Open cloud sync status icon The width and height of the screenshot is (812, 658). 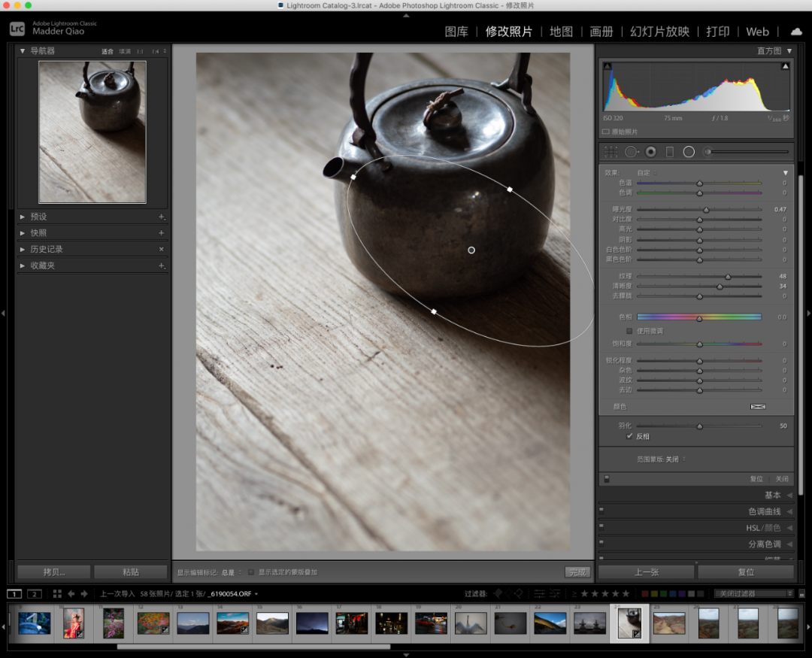(796, 32)
